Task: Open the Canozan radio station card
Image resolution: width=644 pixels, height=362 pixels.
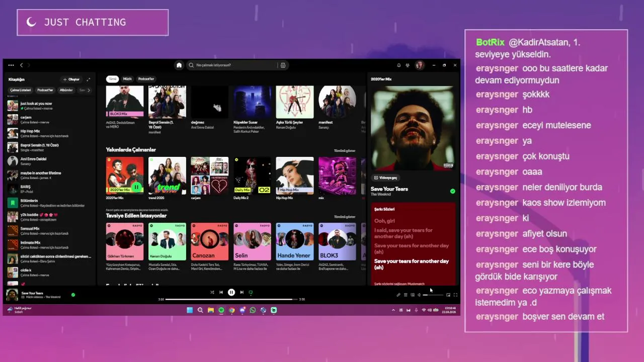Action: coord(210,247)
